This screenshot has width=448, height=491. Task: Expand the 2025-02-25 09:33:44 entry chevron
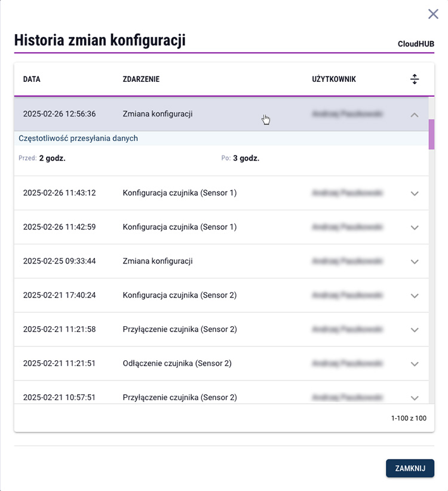pyautogui.click(x=415, y=262)
